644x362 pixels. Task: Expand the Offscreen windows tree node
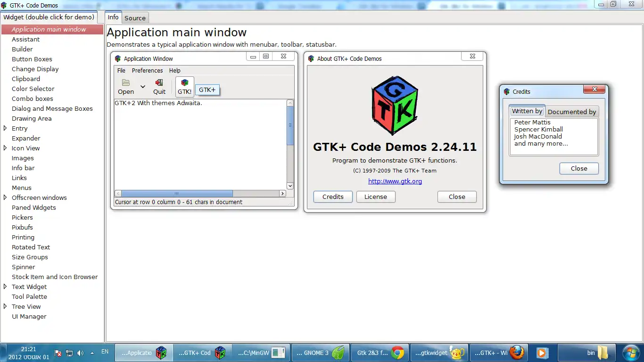tap(5, 197)
